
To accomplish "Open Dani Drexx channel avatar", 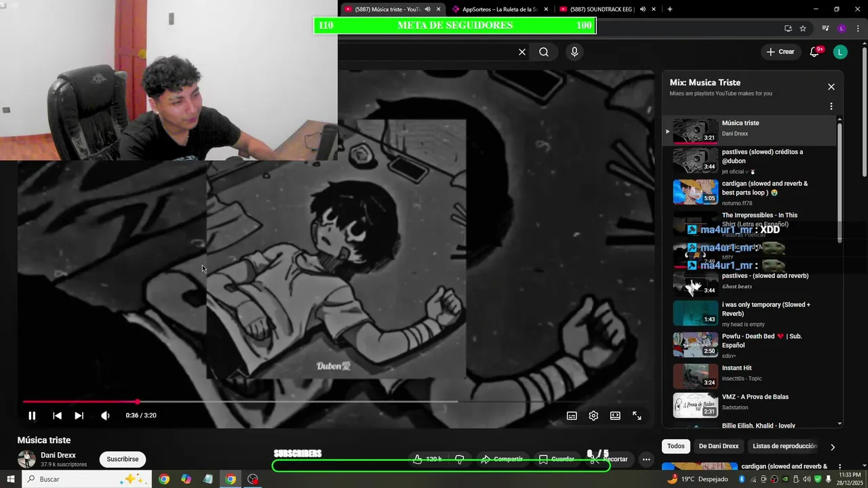I will click(26, 459).
